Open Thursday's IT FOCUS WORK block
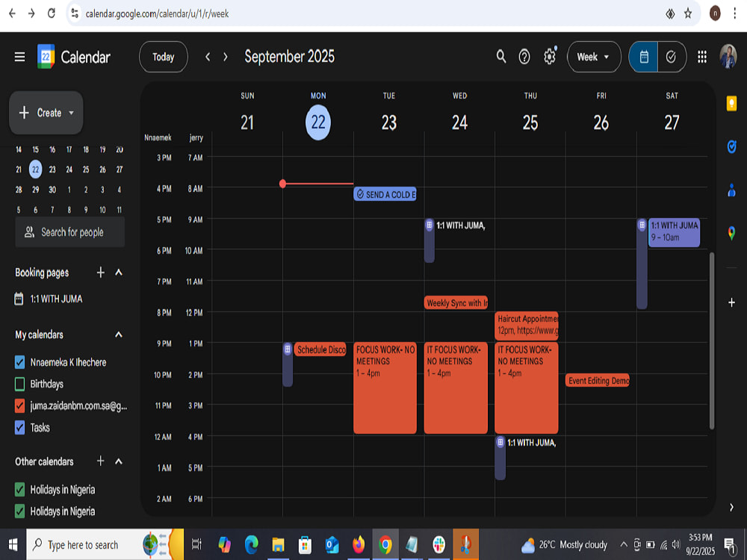747x560 pixels. (527, 388)
